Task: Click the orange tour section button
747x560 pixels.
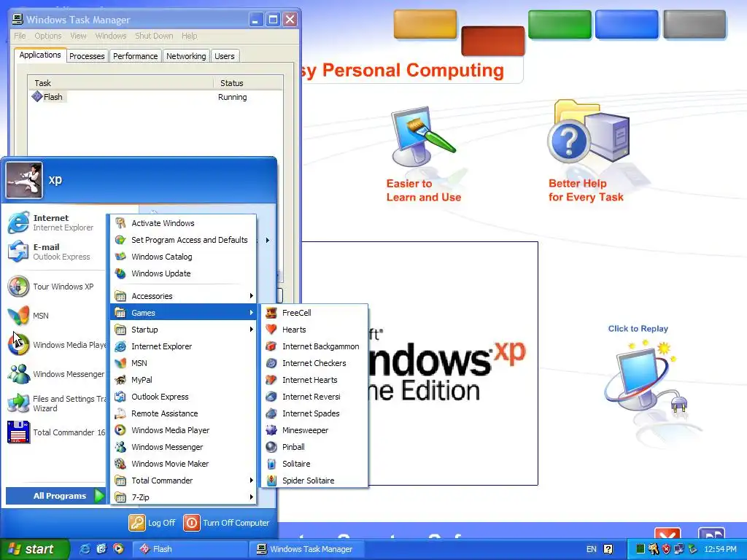Action: click(425, 24)
